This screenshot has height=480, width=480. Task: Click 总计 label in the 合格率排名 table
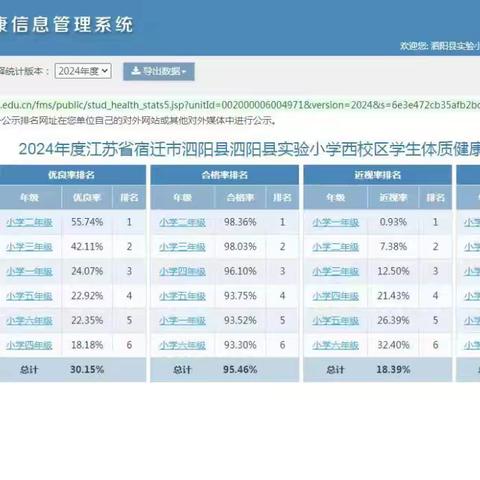coord(182,370)
